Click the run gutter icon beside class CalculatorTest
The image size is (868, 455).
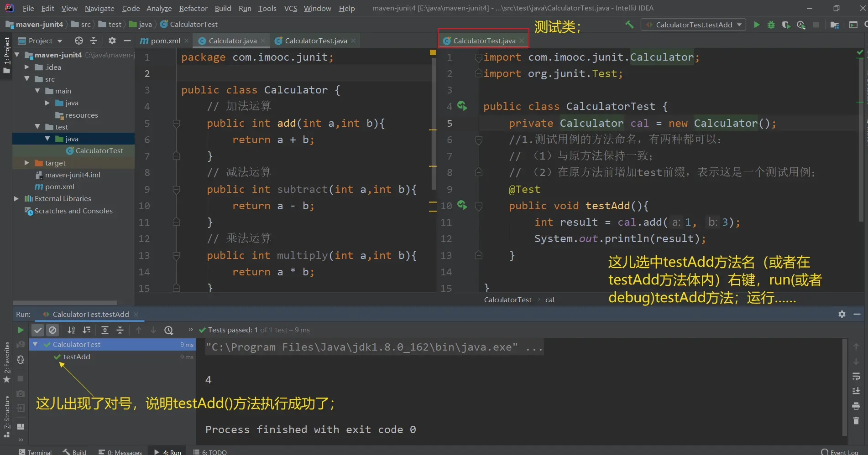(462, 106)
